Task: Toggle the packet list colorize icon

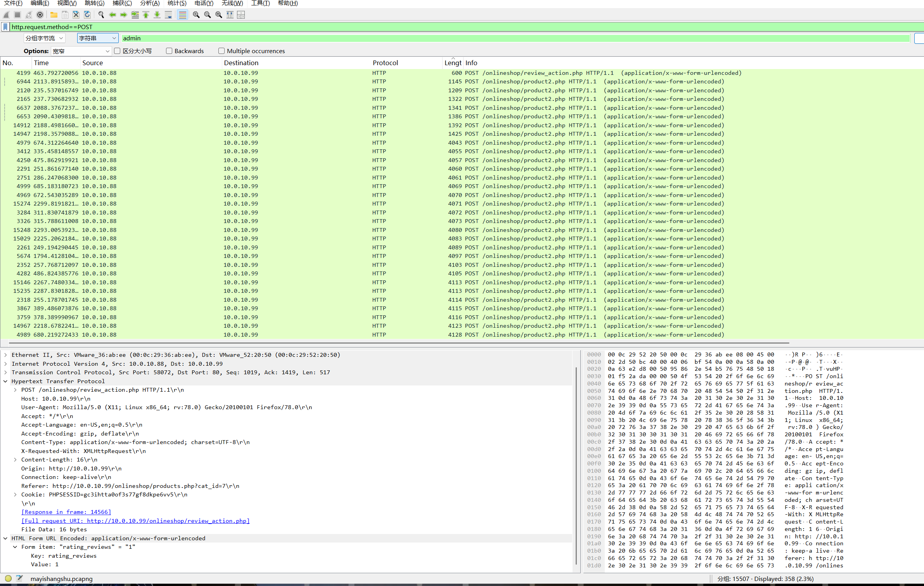Action: (182, 15)
